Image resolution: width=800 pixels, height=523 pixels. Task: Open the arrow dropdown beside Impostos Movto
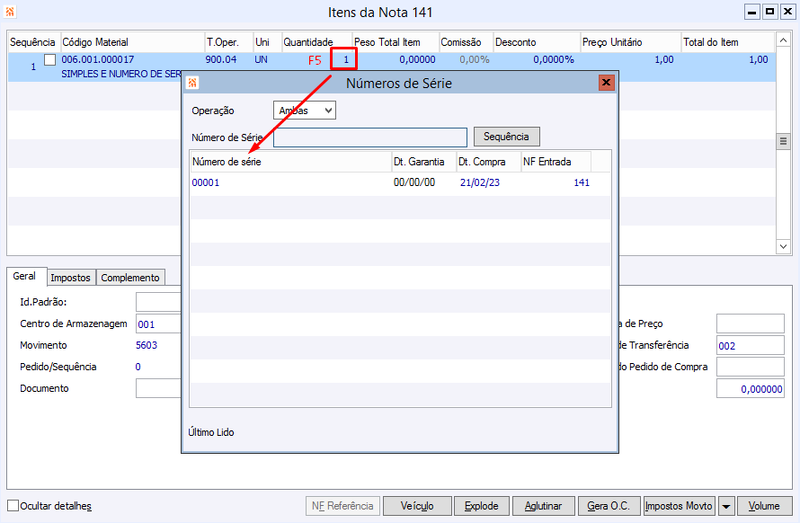pyautogui.click(x=726, y=506)
